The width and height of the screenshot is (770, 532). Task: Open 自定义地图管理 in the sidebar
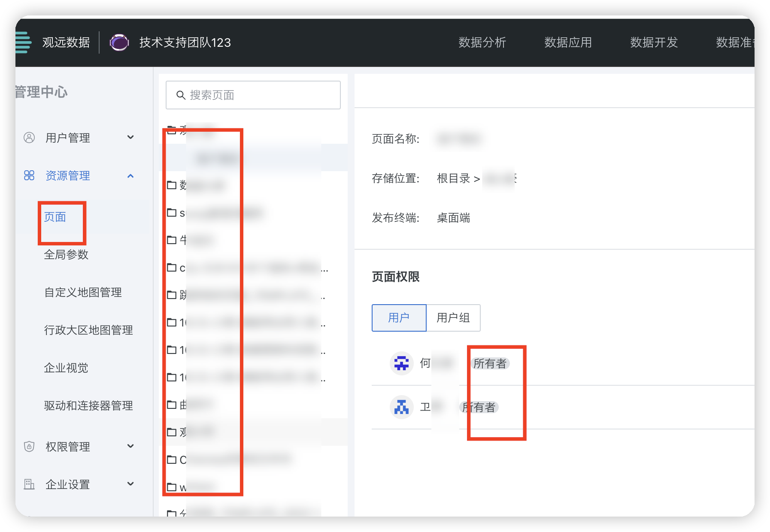pyautogui.click(x=83, y=293)
